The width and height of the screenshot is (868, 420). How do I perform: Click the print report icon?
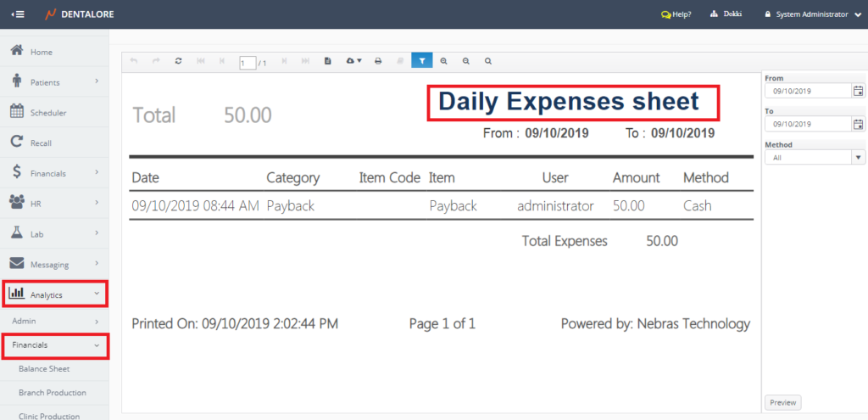pyautogui.click(x=378, y=61)
